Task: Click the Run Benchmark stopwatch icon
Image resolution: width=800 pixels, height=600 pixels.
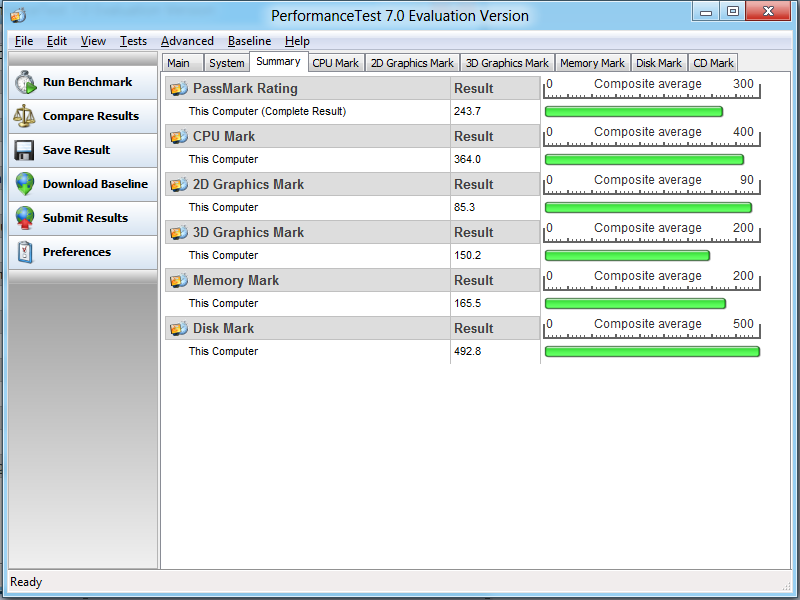Action: click(26, 82)
